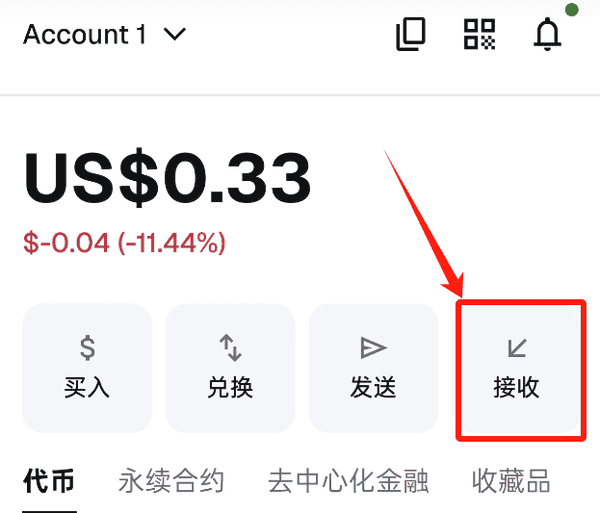This screenshot has height=513, width=600.
Task: Open the Account 1 account selector
Action: (104, 34)
